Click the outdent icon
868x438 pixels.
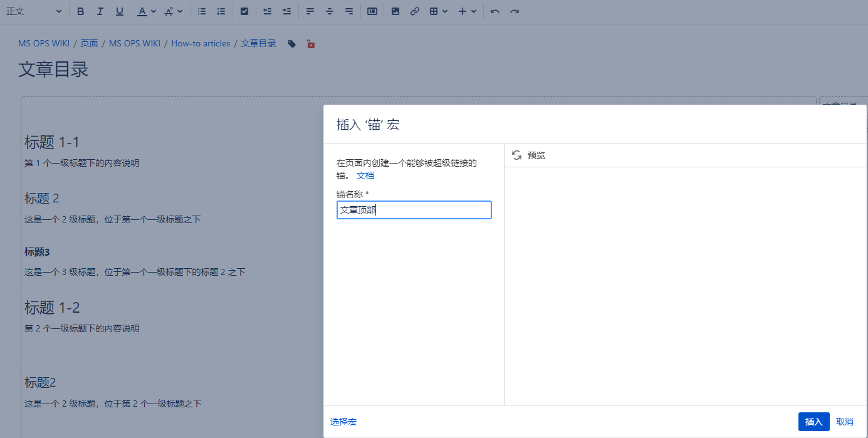point(268,11)
